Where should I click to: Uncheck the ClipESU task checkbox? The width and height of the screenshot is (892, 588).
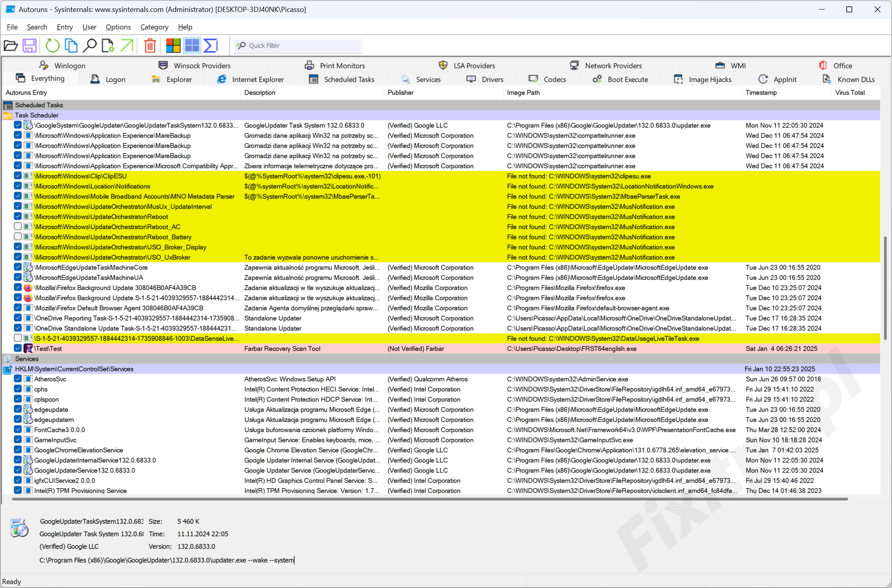pos(18,175)
